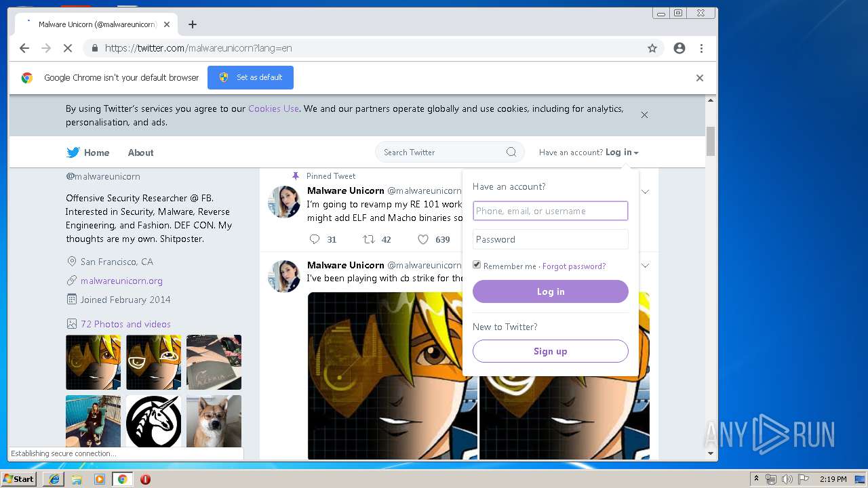Toggle the Remember me checkbox
Image resolution: width=868 pixels, height=488 pixels.
[477, 265]
